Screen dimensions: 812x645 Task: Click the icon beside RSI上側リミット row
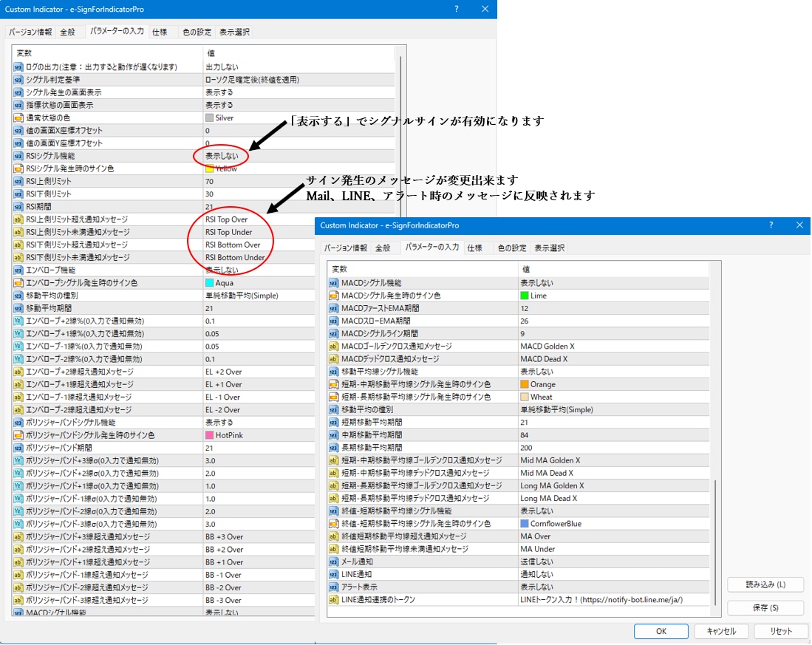pos(18,181)
